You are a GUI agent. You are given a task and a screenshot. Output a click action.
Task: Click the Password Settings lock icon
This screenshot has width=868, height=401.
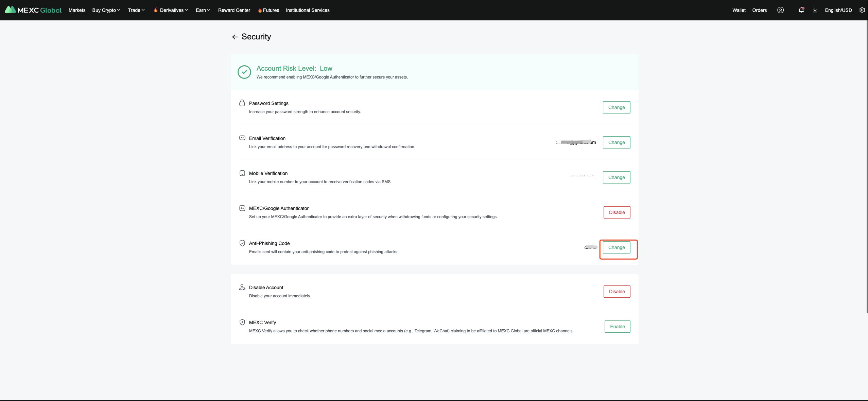pyautogui.click(x=242, y=103)
